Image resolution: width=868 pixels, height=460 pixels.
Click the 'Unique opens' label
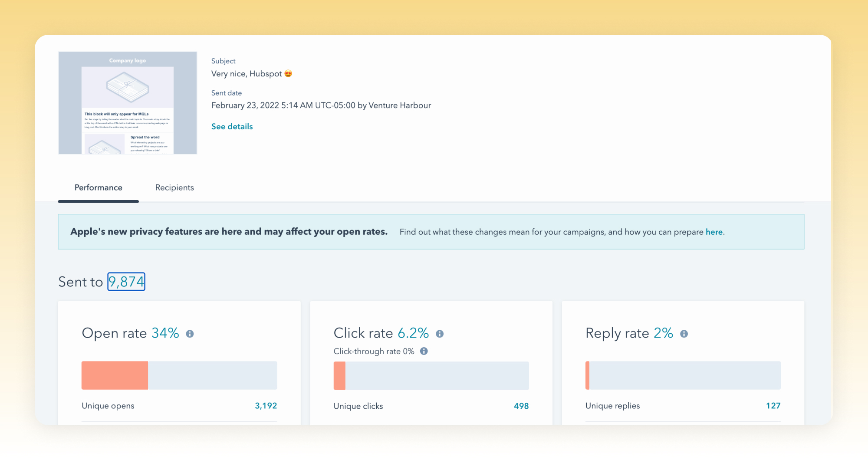pyautogui.click(x=108, y=406)
